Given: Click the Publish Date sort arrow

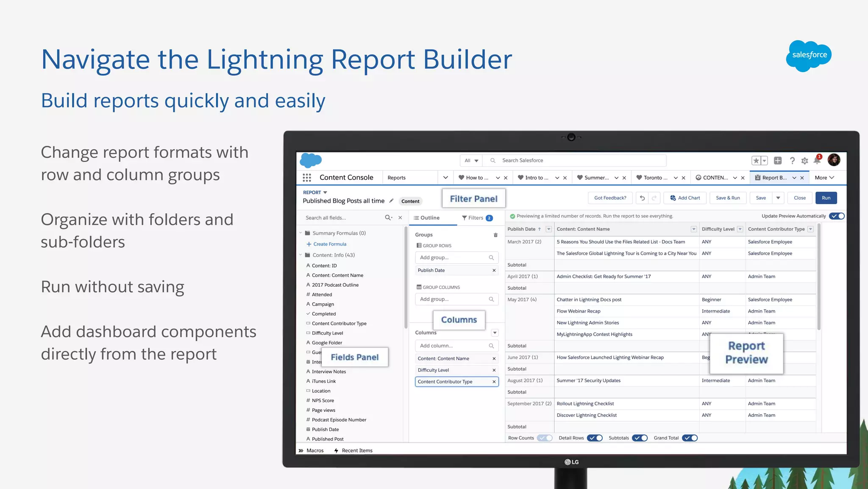Looking at the screenshot, I should click(x=540, y=229).
